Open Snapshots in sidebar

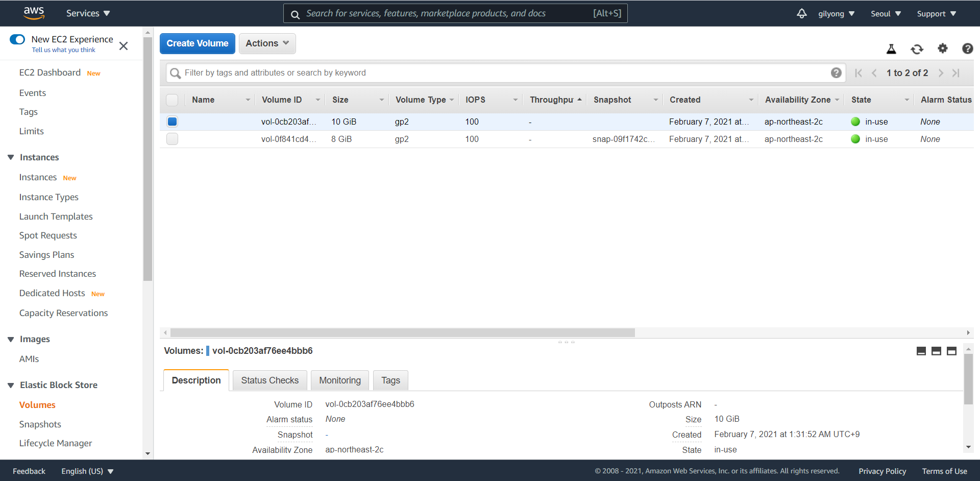pos(40,424)
